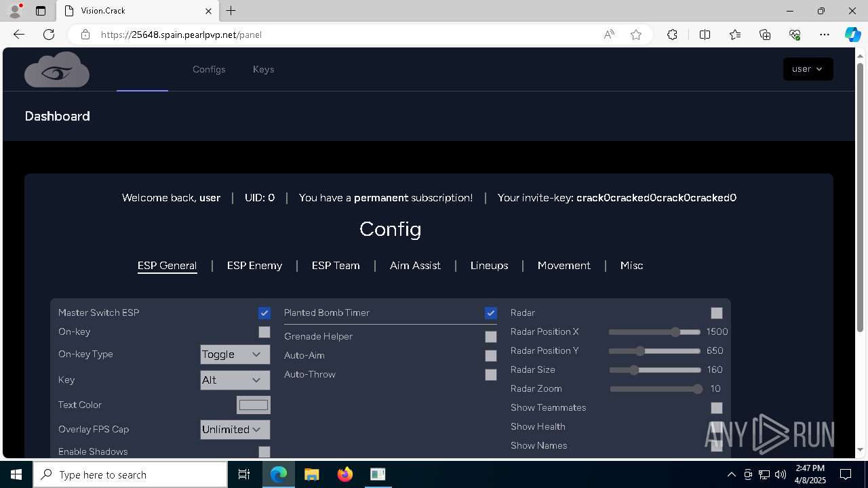The width and height of the screenshot is (868, 488).
Task: Open On-key Type Toggle dropdown
Action: click(235, 354)
